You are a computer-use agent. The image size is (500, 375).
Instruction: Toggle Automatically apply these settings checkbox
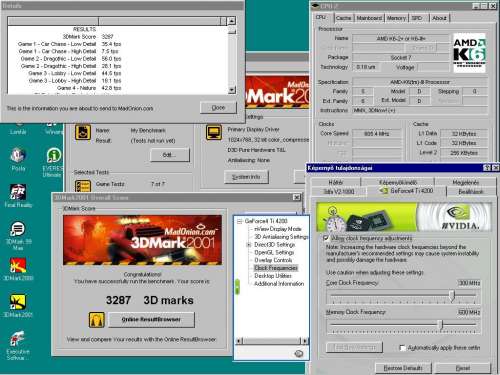[402, 348]
